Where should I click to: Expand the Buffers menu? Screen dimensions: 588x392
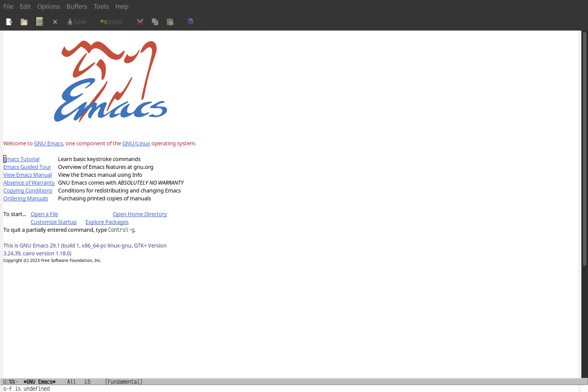coord(77,6)
